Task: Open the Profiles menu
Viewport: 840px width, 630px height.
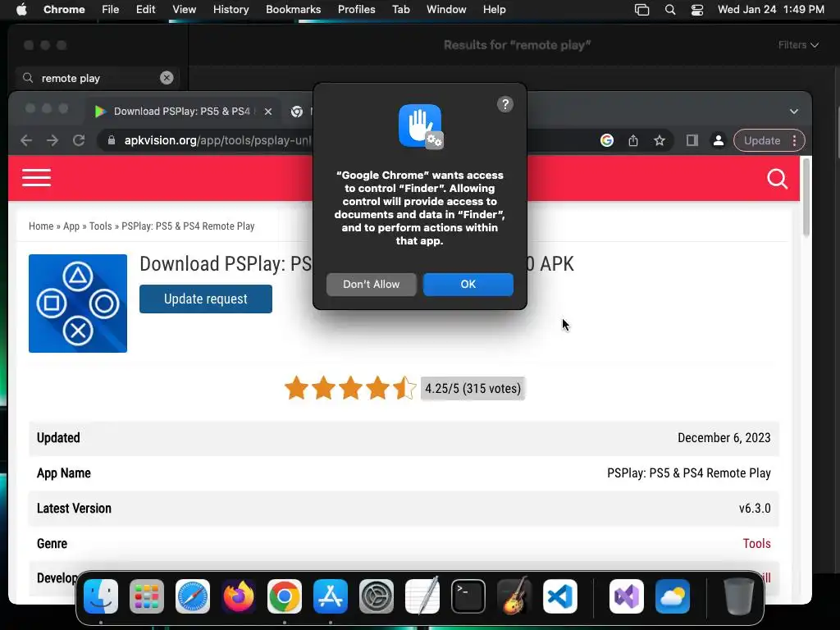Action: click(x=356, y=9)
